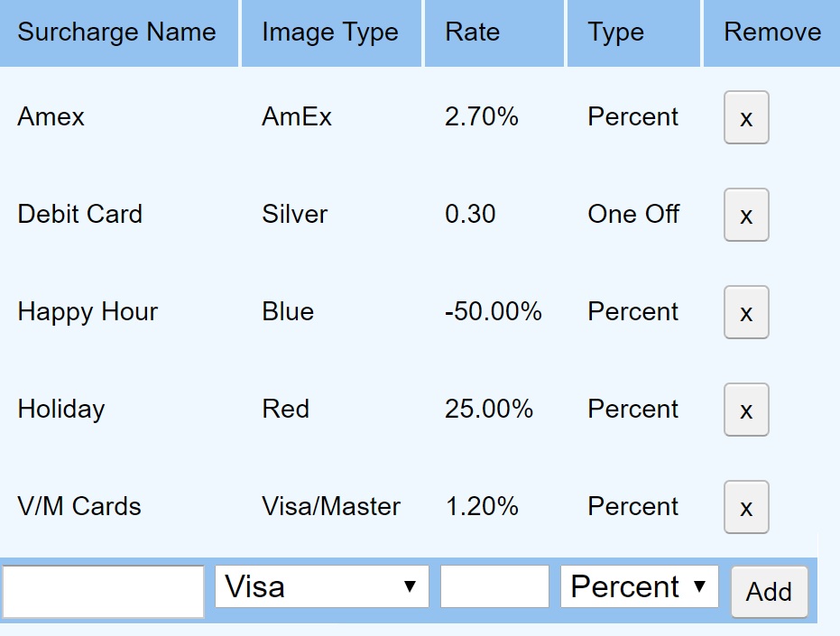Click the Type column header

(615, 32)
